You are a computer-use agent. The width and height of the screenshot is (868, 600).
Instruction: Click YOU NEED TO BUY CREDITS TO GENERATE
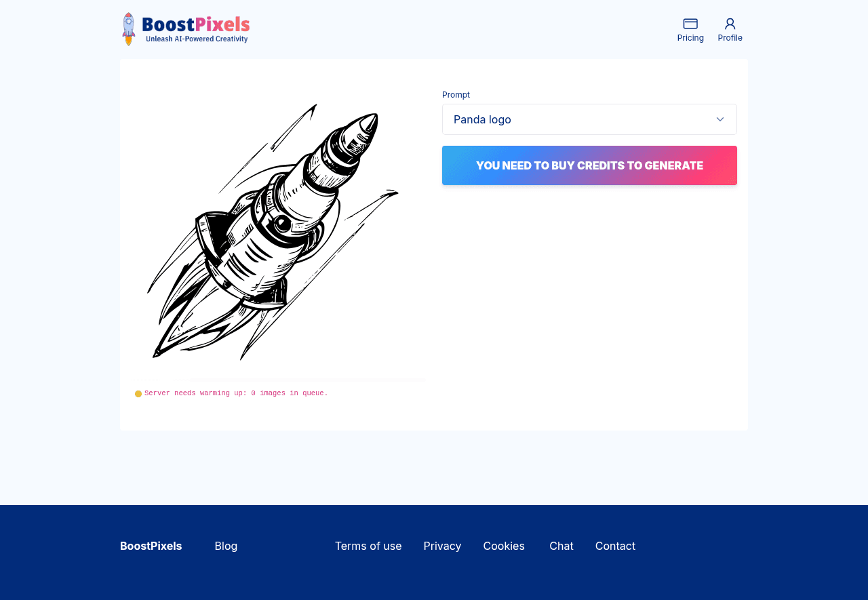tap(589, 165)
